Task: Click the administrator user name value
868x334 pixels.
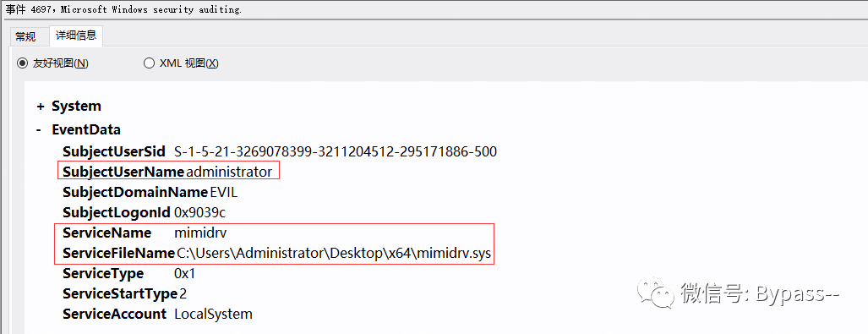Action: (x=229, y=172)
